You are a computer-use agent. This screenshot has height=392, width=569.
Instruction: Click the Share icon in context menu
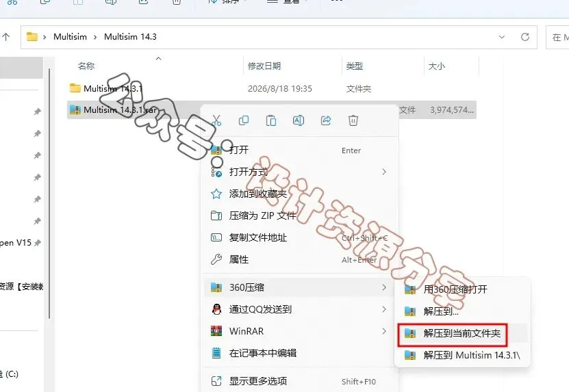coord(326,120)
